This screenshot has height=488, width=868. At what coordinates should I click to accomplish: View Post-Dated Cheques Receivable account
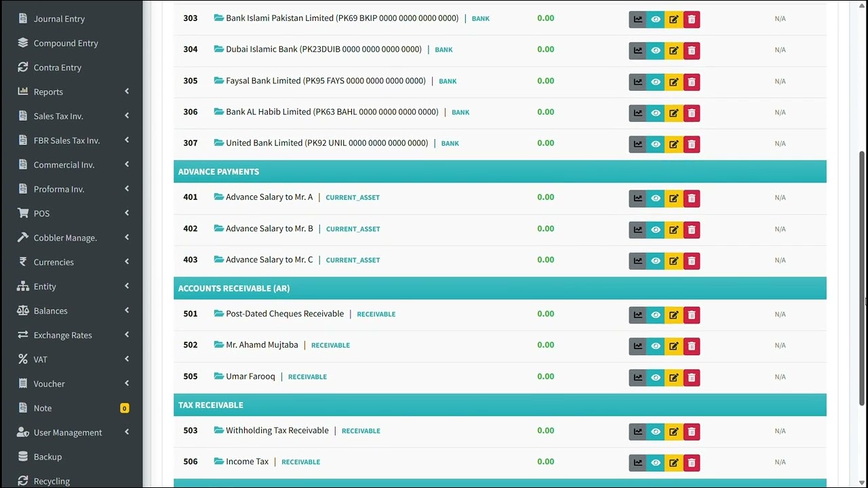[x=656, y=315]
